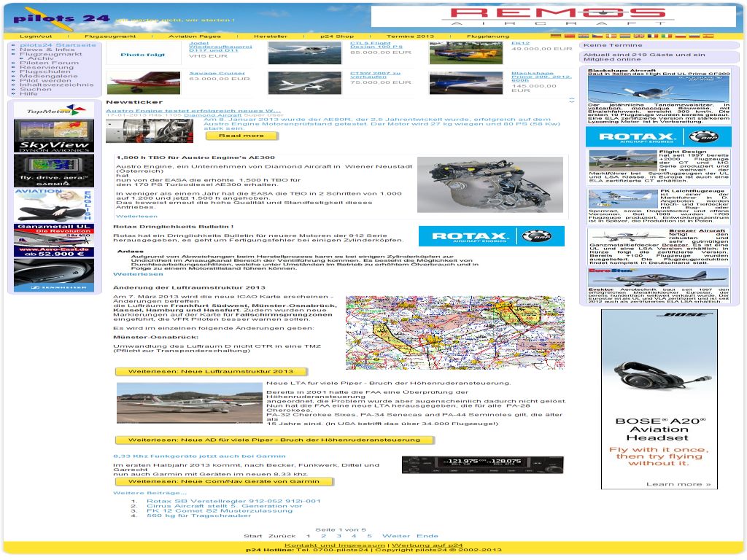Screen dimensions: 747x560
Task: Open the SkyView Dynon Avionics ad
Action: coord(54,136)
